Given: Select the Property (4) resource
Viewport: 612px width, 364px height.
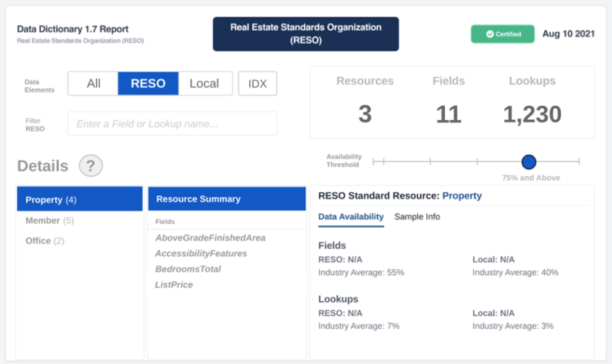Looking at the screenshot, I should point(79,200).
